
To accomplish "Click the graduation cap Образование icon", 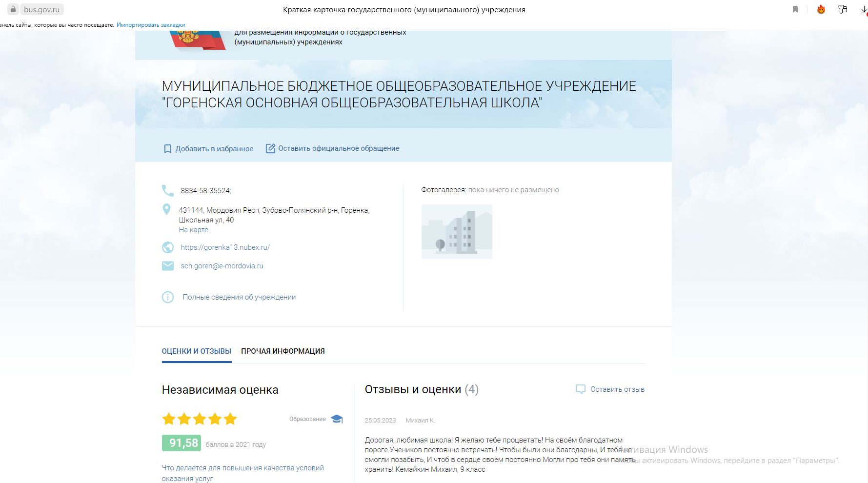I will click(337, 419).
